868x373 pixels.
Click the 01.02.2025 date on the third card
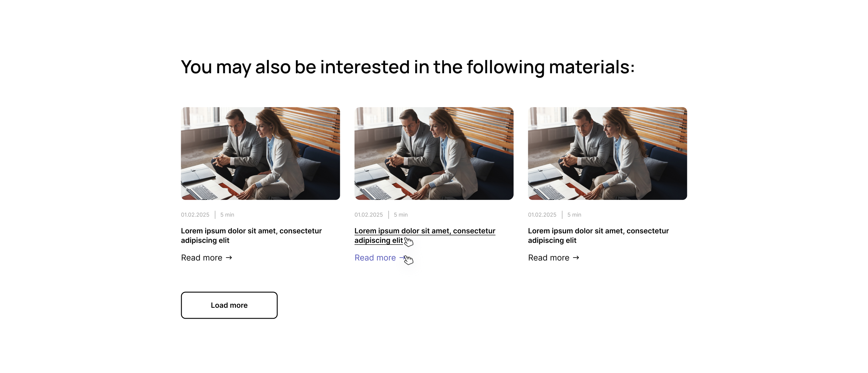click(542, 215)
